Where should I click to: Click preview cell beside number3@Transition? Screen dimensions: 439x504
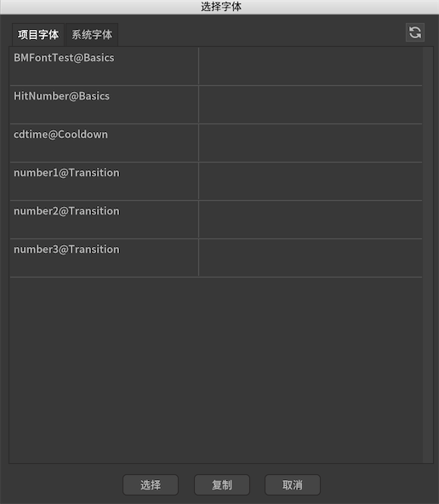tap(311, 258)
